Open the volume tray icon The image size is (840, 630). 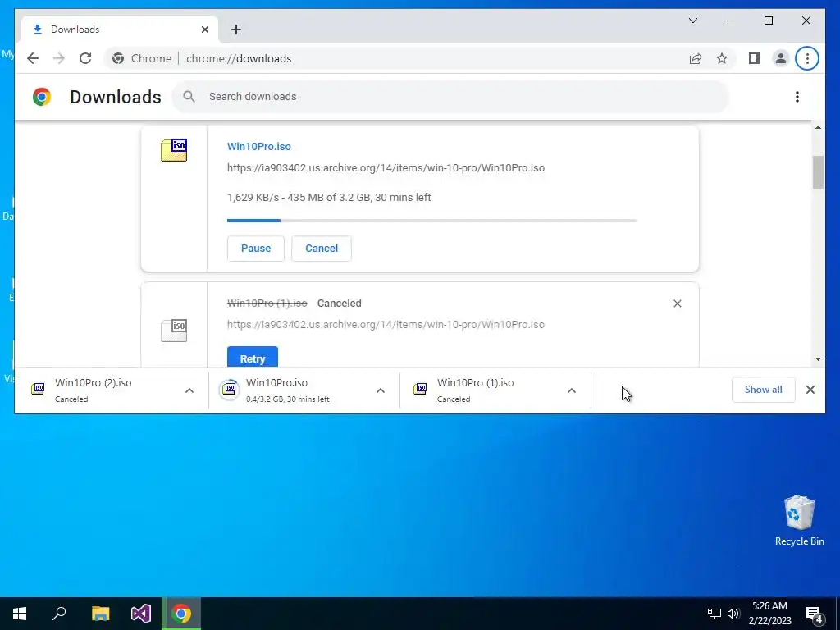[733, 614]
